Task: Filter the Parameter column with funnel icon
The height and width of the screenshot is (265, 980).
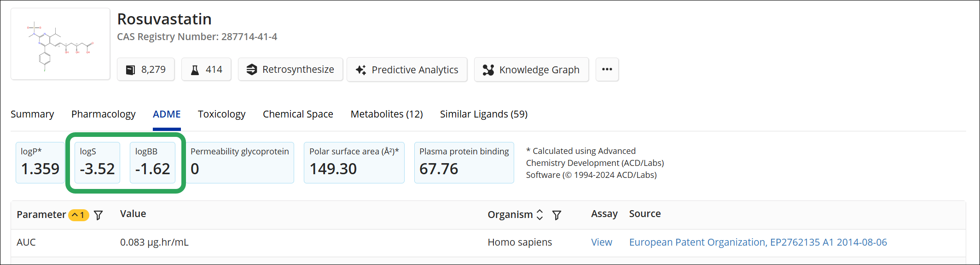Action: pyautogui.click(x=99, y=215)
